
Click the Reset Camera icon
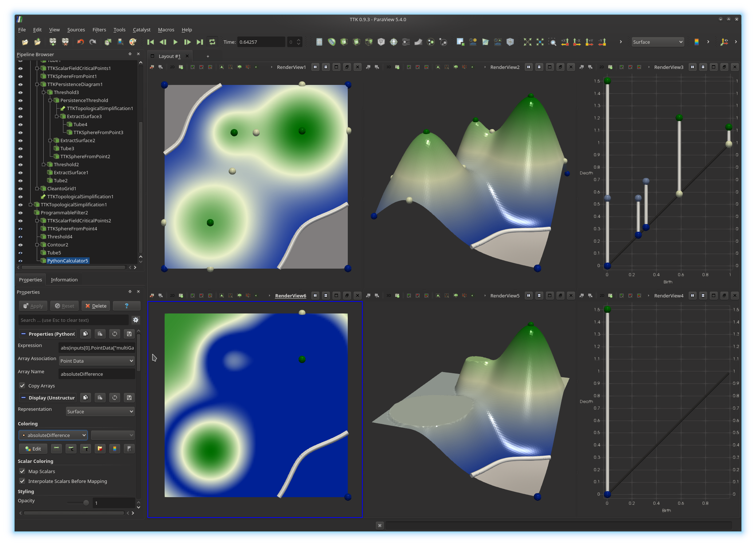coord(527,42)
